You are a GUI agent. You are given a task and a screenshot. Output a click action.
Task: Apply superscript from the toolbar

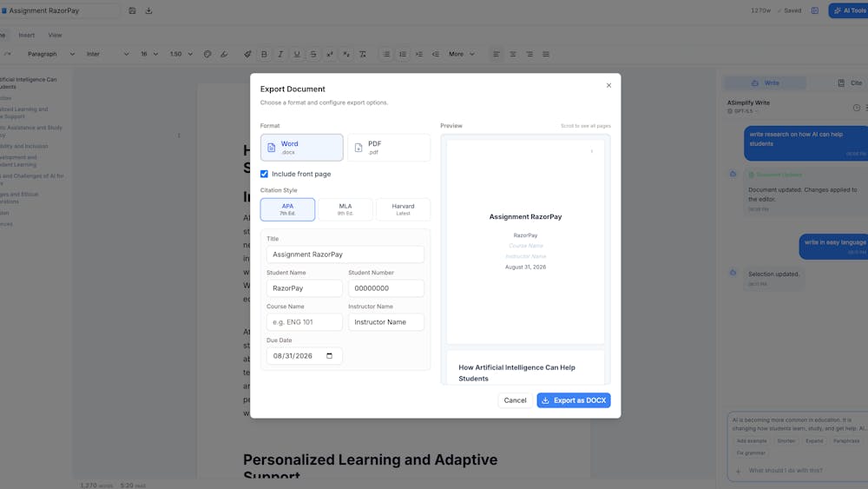tap(330, 54)
